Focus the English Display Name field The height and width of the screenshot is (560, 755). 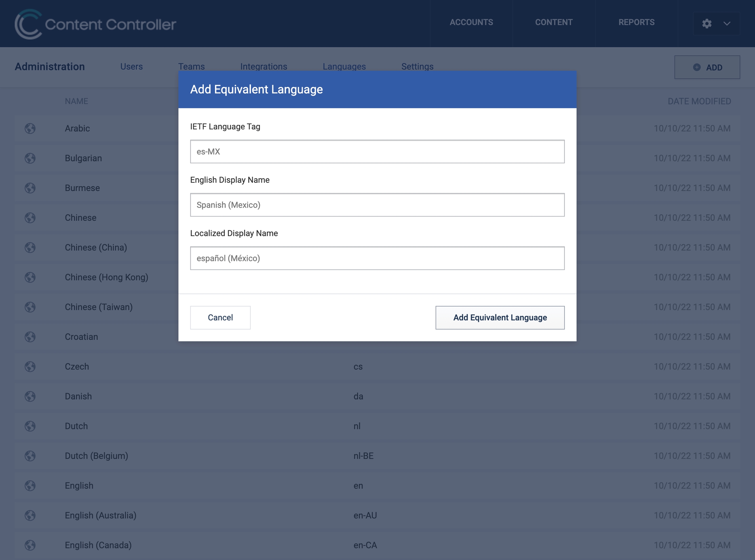[377, 205]
